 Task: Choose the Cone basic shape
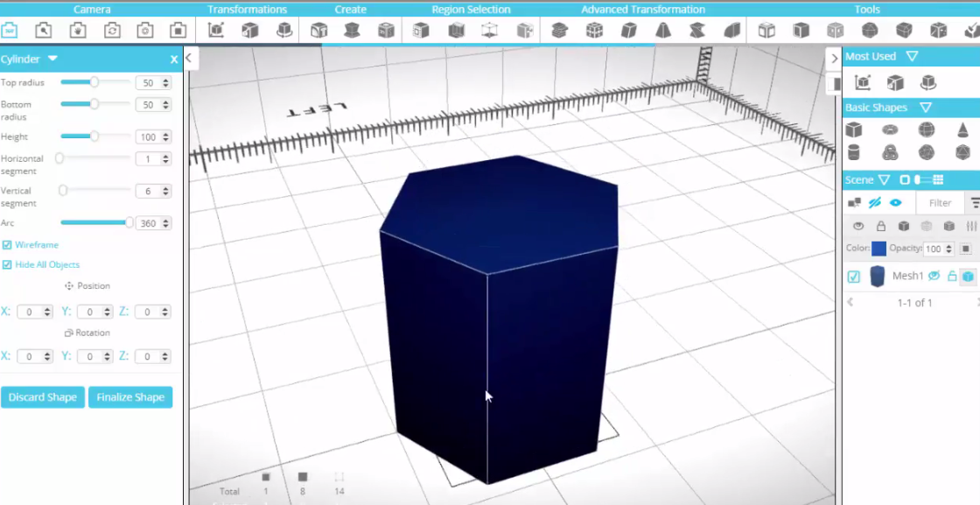pos(962,130)
